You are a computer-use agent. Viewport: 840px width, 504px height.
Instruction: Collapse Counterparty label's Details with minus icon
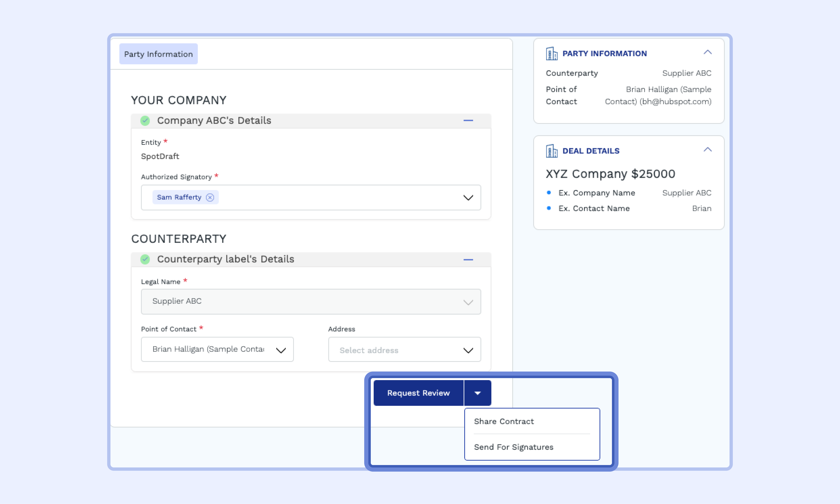468,259
